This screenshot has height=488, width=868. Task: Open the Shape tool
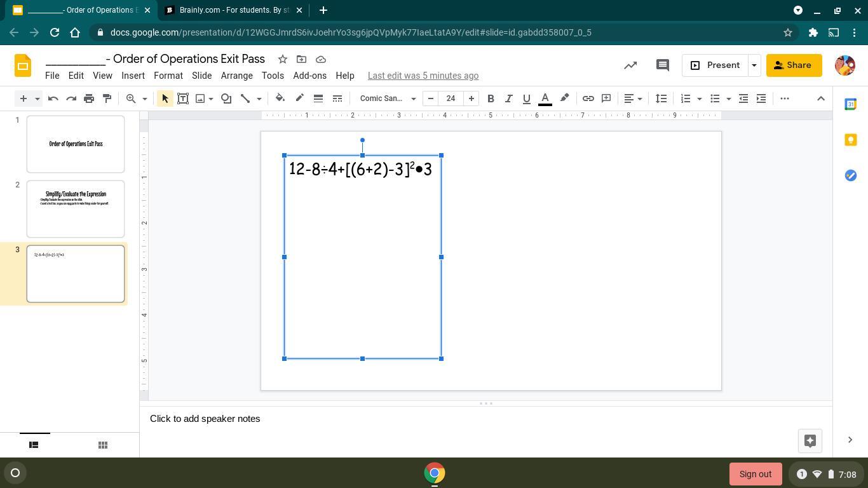click(226, 98)
